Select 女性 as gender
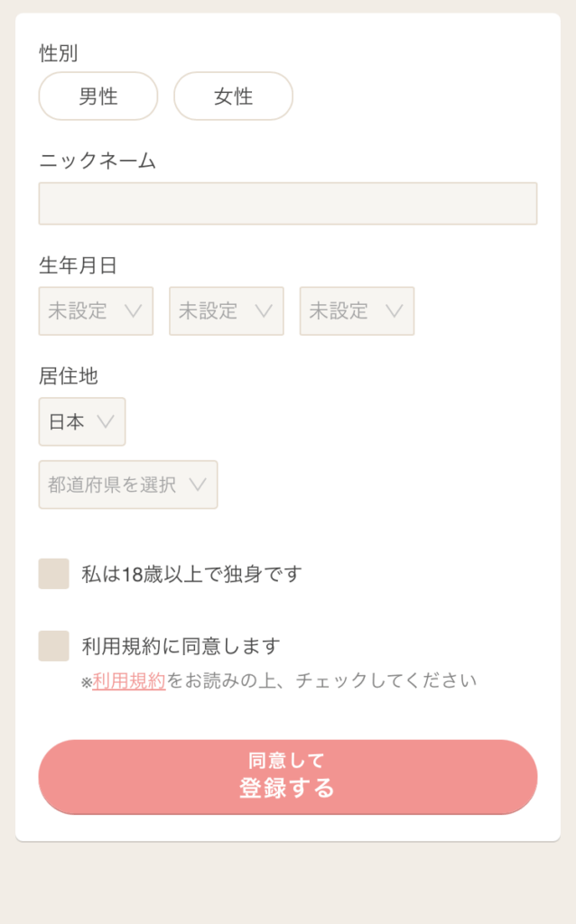Image resolution: width=576 pixels, height=924 pixels. click(x=233, y=97)
